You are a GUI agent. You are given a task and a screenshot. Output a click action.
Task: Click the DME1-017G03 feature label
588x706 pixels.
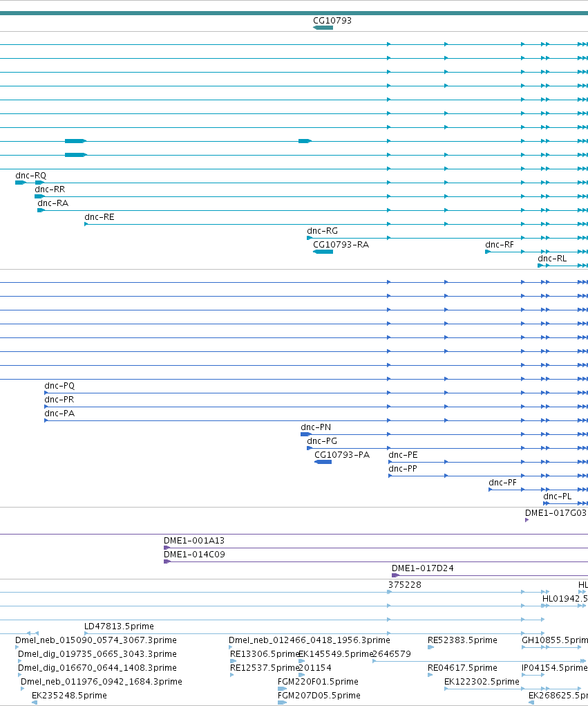tap(556, 513)
